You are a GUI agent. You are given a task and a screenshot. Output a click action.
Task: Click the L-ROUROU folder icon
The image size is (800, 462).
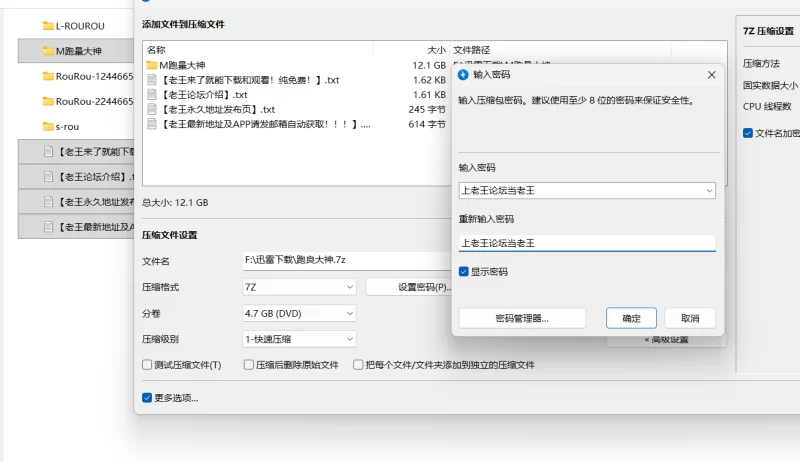pos(48,24)
